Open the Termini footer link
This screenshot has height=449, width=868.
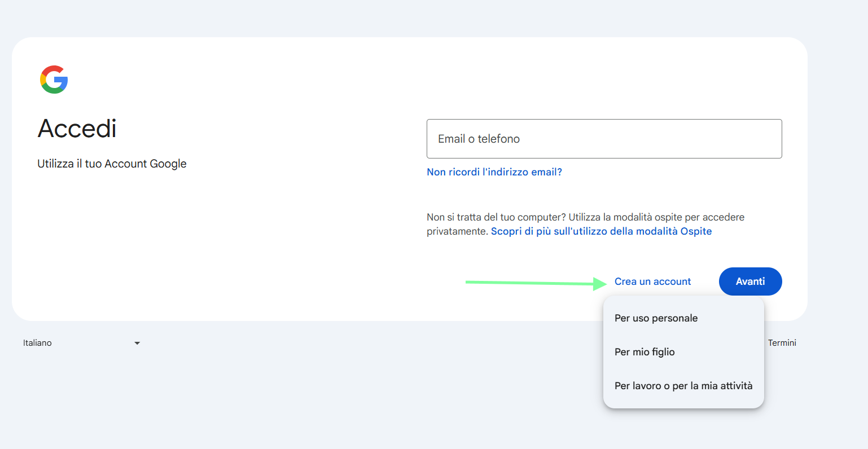[x=782, y=343]
